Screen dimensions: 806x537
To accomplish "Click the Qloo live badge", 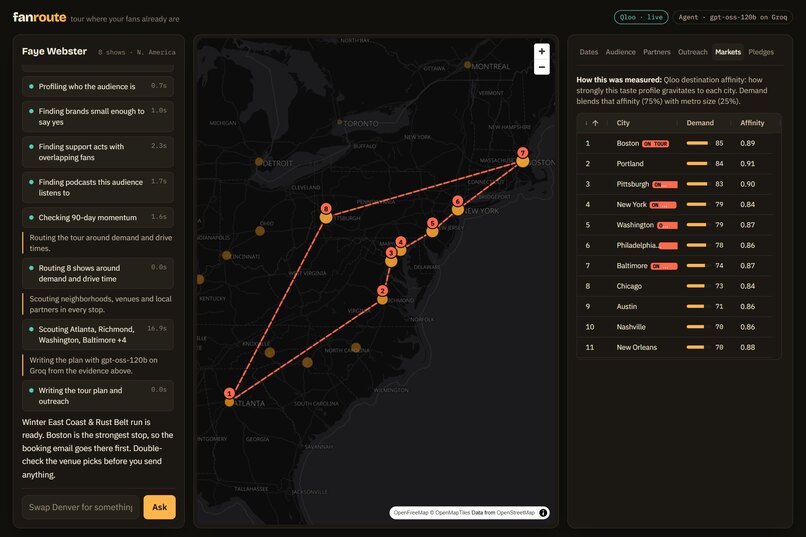I will 641,17.
